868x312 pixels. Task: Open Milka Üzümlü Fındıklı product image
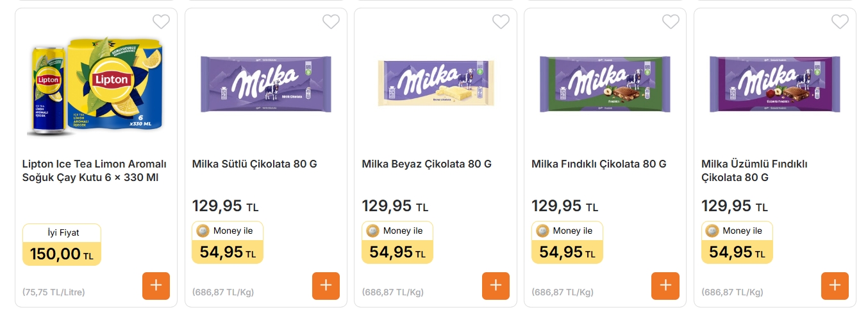point(775,82)
